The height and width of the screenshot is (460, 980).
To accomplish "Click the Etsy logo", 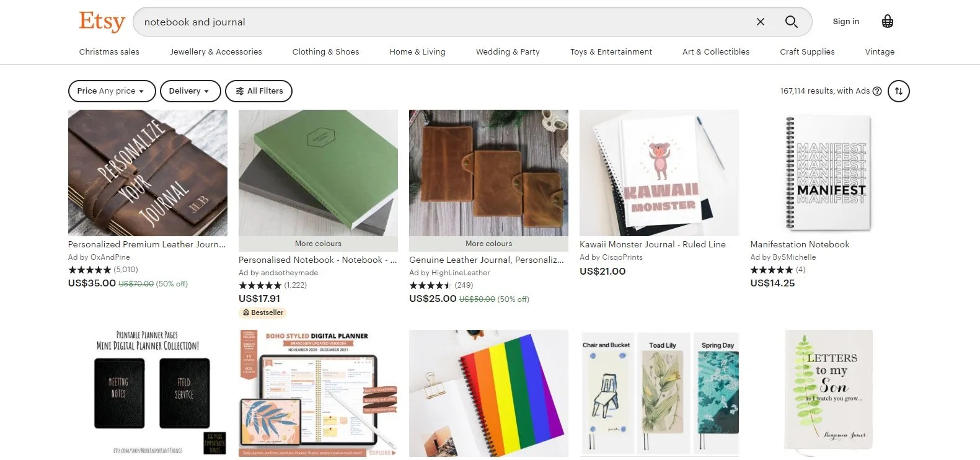I will pyautogui.click(x=101, y=21).
